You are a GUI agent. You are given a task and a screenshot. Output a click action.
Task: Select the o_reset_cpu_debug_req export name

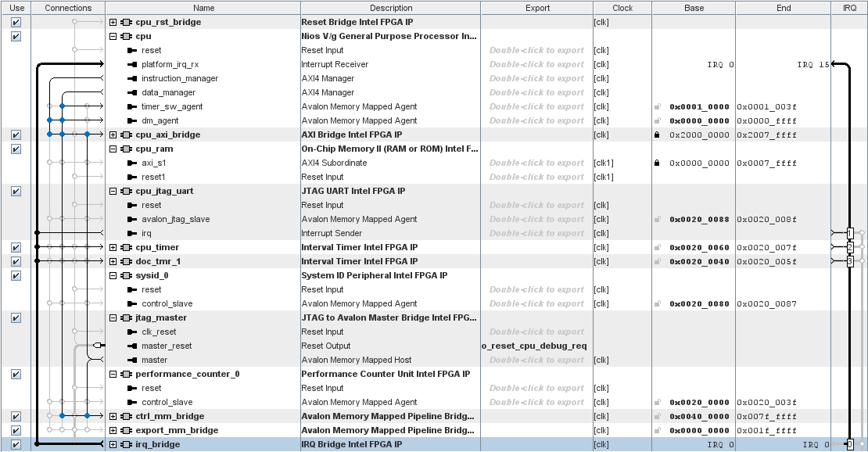pos(535,346)
